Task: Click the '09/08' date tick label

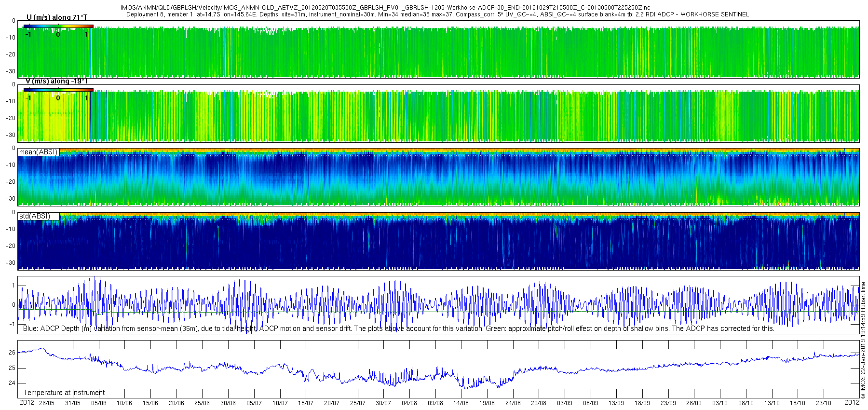Action: (x=435, y=403)
